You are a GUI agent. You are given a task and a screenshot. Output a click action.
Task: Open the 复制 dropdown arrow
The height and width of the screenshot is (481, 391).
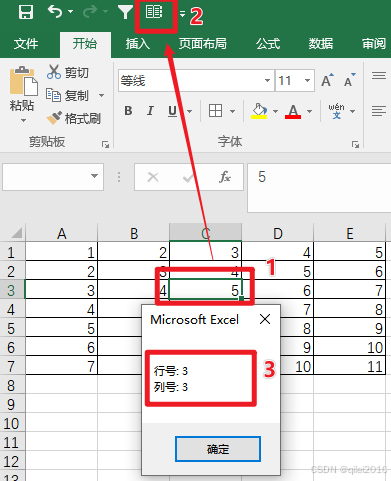click(102, 96)
